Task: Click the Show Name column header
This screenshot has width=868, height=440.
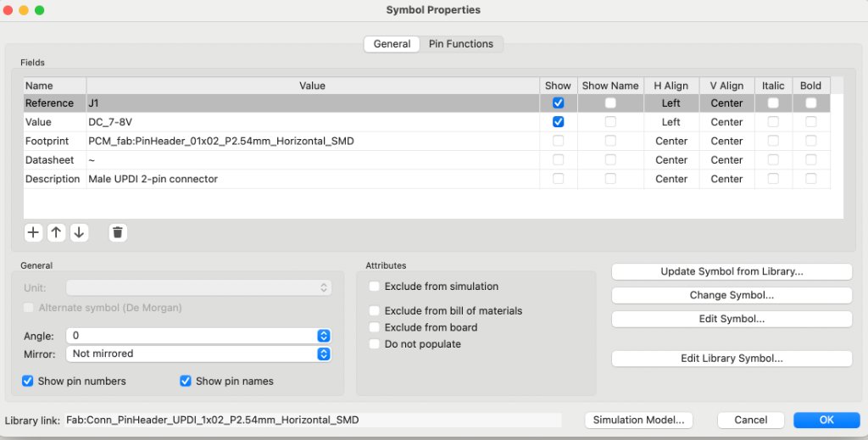Action: (610, 86)
